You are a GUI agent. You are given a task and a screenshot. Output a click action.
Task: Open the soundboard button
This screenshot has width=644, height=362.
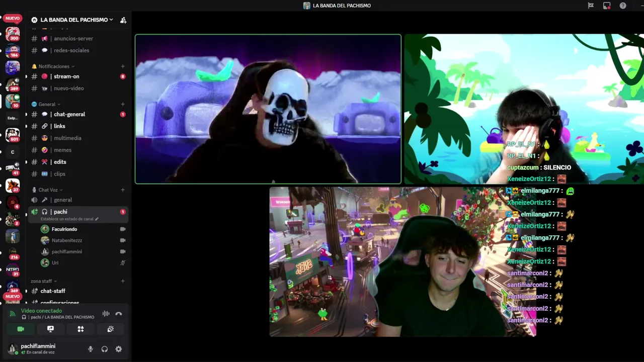pyautogui.click(x=111, y=329)
